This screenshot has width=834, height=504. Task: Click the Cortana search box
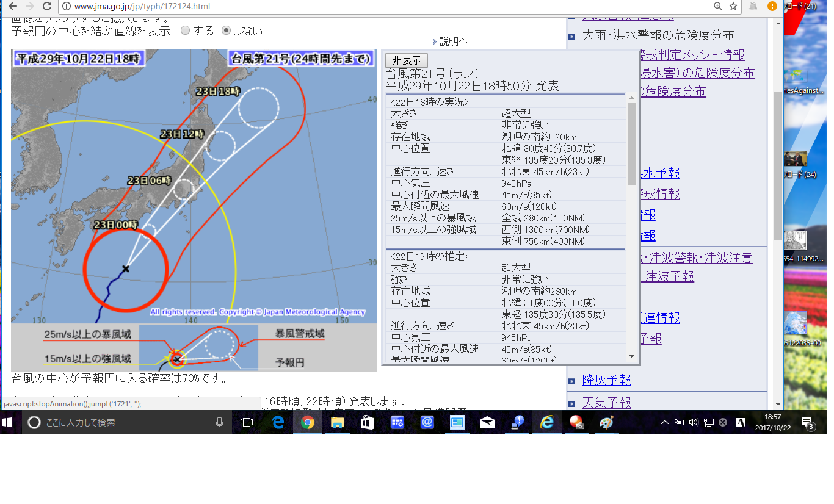[127, 422]
